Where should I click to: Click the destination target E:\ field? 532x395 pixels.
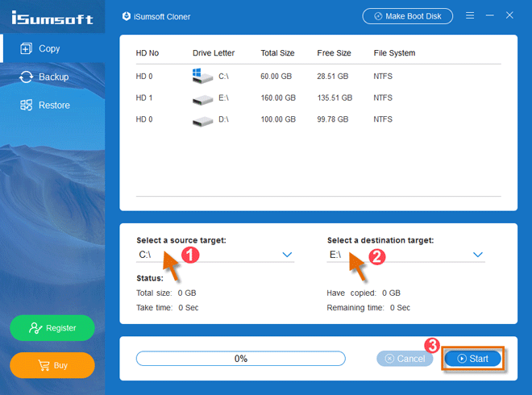(405, 255)
